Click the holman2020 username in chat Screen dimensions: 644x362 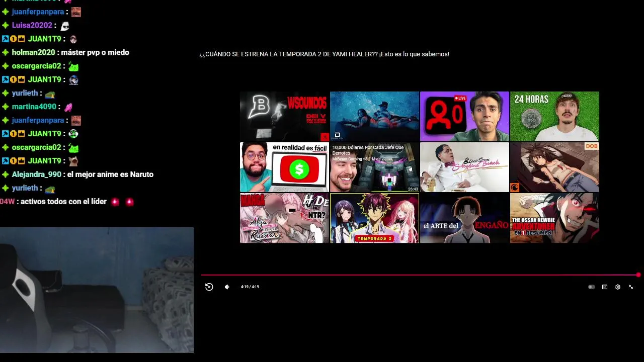click(x=33, y=52)
